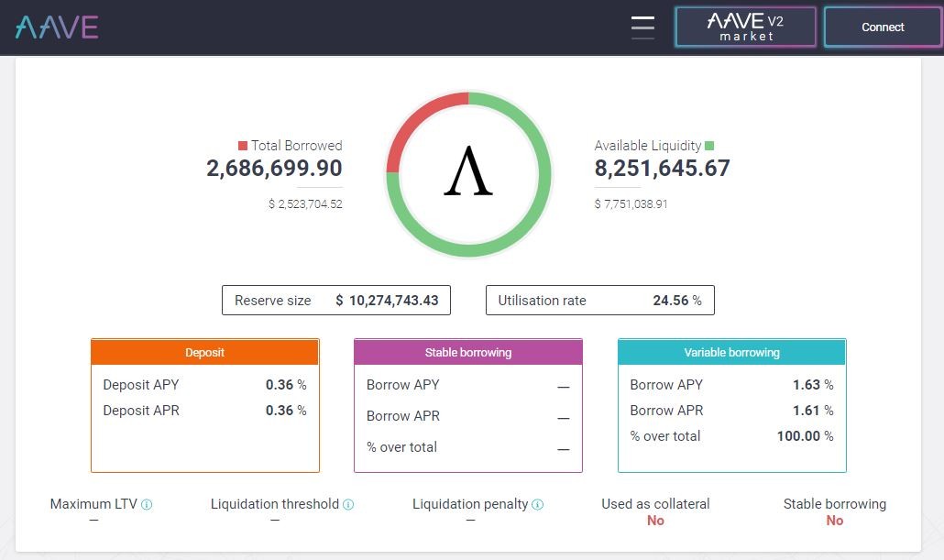944x560 pixels.
Task: Click the Connect button
Action: click(x=882, y=27)
